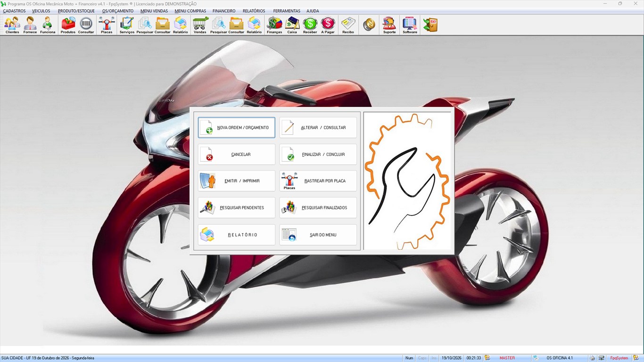Open the Serviços toolbar icon
This screenshot has height=362, width=644.
pyautogui.click(x=127, y=25)
